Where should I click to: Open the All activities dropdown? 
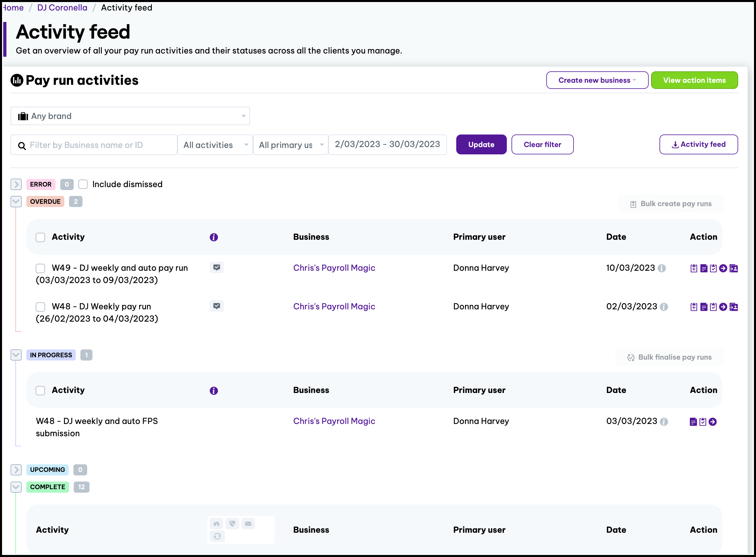point(215,145)
